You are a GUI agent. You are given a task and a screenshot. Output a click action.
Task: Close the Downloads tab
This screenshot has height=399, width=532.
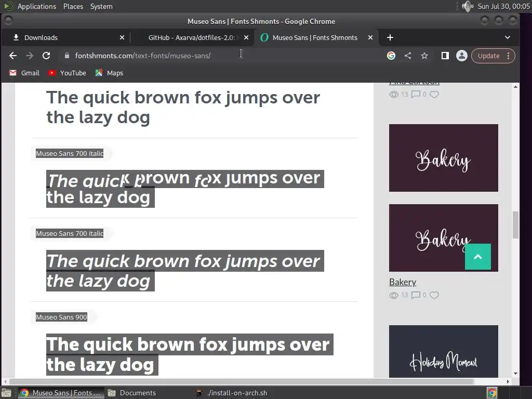[122, 37]
